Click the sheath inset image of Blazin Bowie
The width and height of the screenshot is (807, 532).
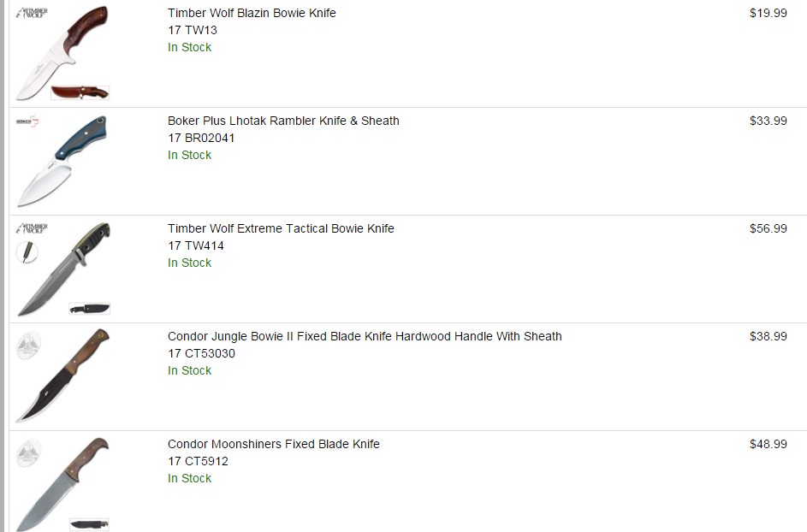(x=80, y=92)
